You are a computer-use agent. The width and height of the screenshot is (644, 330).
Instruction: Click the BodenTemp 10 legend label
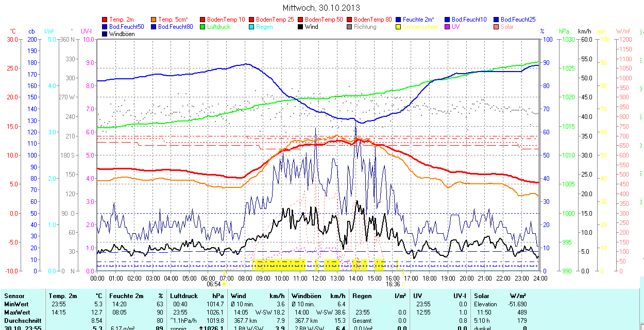pyautogui.click(x=226, y=20)
